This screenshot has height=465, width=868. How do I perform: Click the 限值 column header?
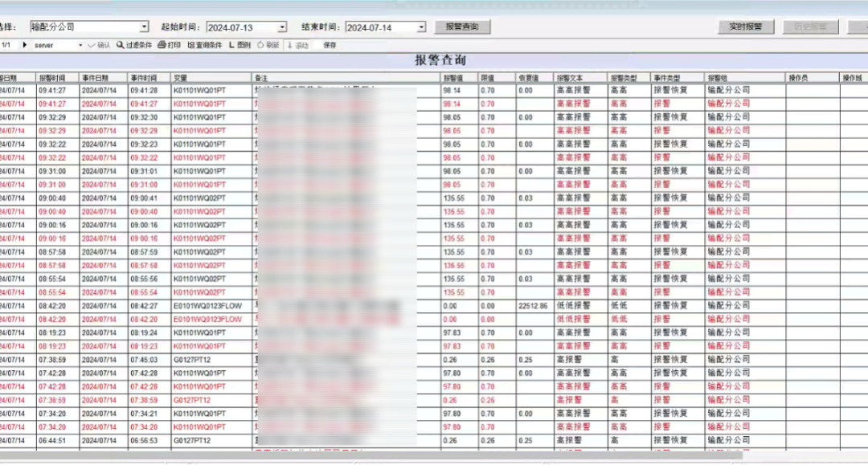tap(497, 78)
